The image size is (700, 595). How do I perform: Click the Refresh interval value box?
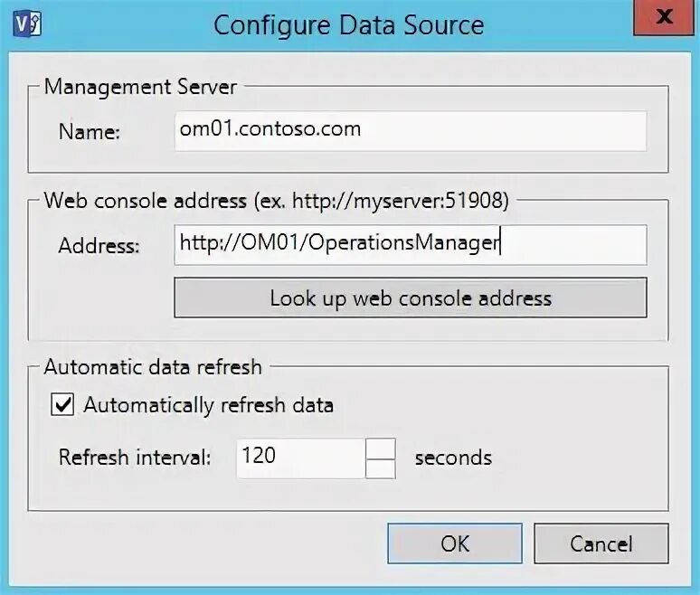301,457
